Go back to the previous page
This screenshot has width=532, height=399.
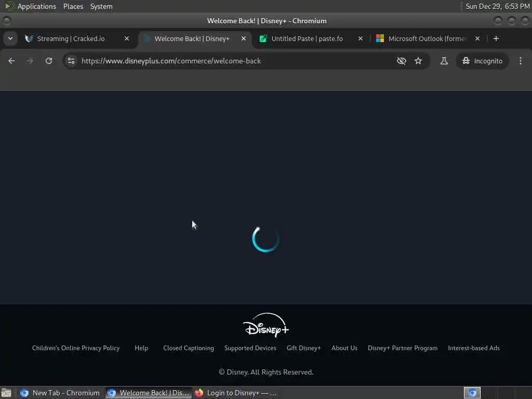tap(11, 61)
